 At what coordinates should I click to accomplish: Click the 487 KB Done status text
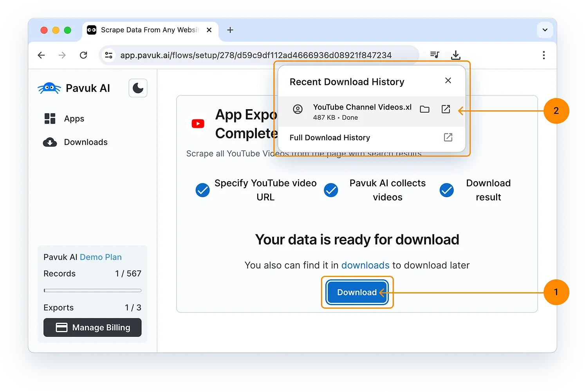click(336, 117)
